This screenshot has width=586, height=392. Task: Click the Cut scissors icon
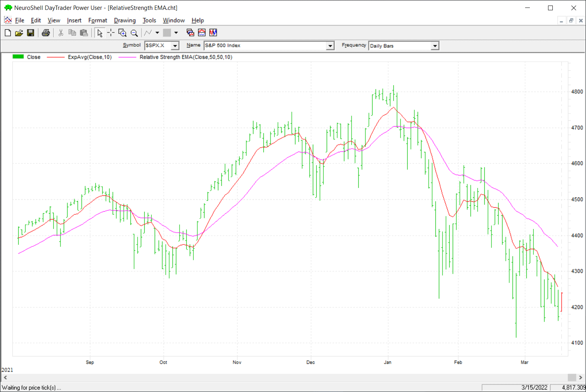[x=61, y=33]
